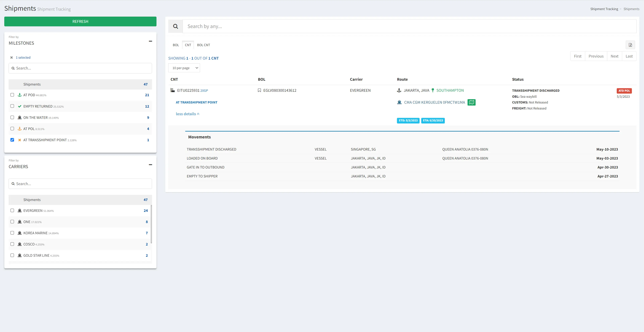Collapse row with less details link

click(187, 114)
